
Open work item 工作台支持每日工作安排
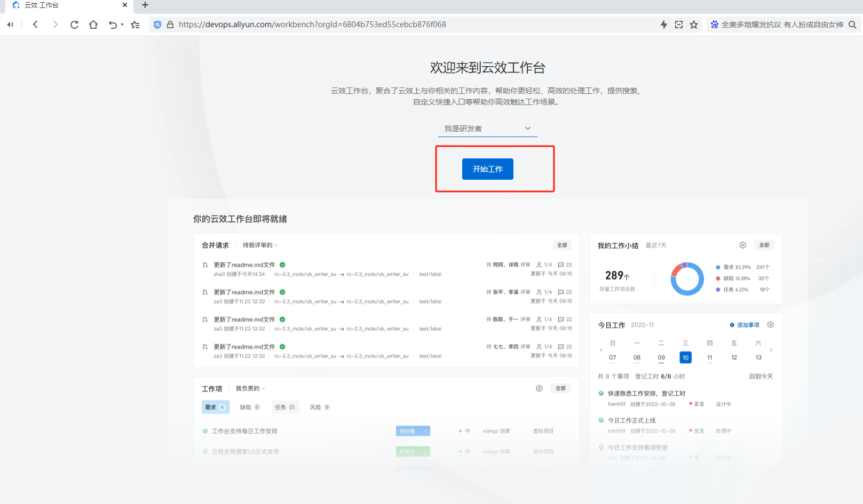pyautogui.click(x=244, y=431)
